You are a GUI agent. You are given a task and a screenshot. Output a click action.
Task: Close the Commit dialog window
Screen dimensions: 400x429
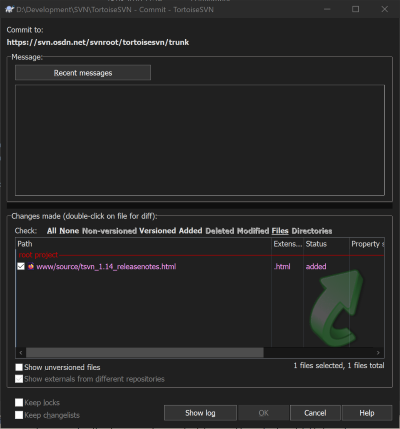(384, 9)
